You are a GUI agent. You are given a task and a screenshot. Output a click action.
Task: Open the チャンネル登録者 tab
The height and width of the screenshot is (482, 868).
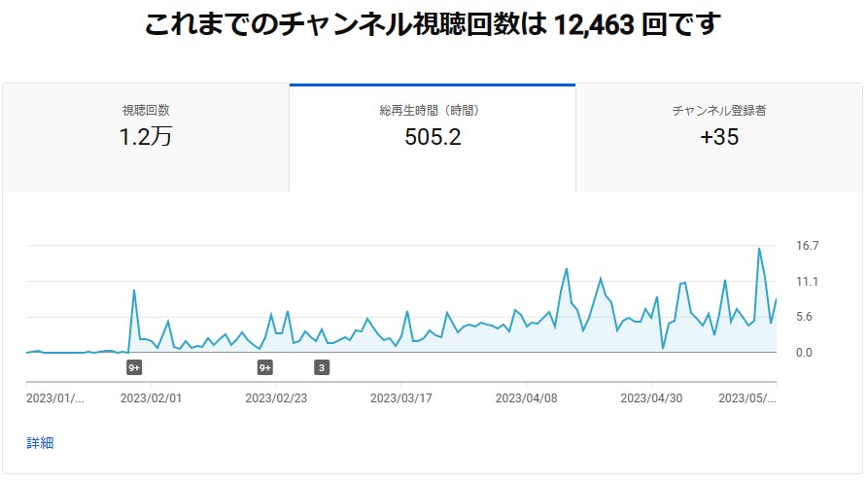click(x=719, y=137)
